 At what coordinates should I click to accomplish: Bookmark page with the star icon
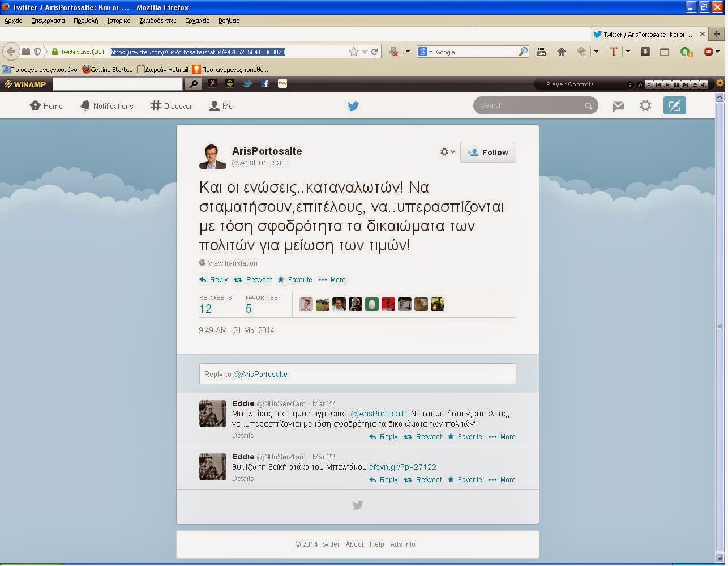[354, 52]
